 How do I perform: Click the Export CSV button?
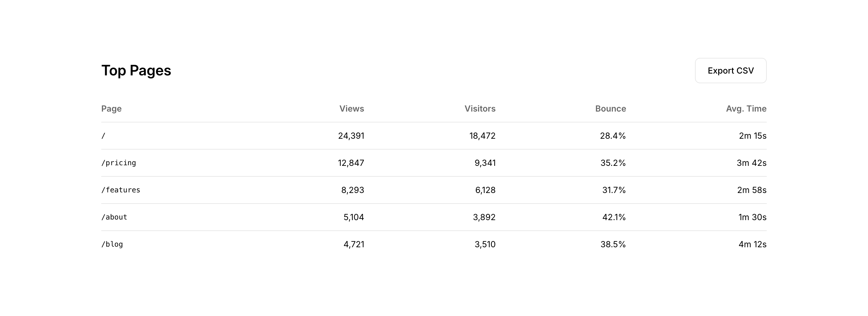click(x=731, y=71)
